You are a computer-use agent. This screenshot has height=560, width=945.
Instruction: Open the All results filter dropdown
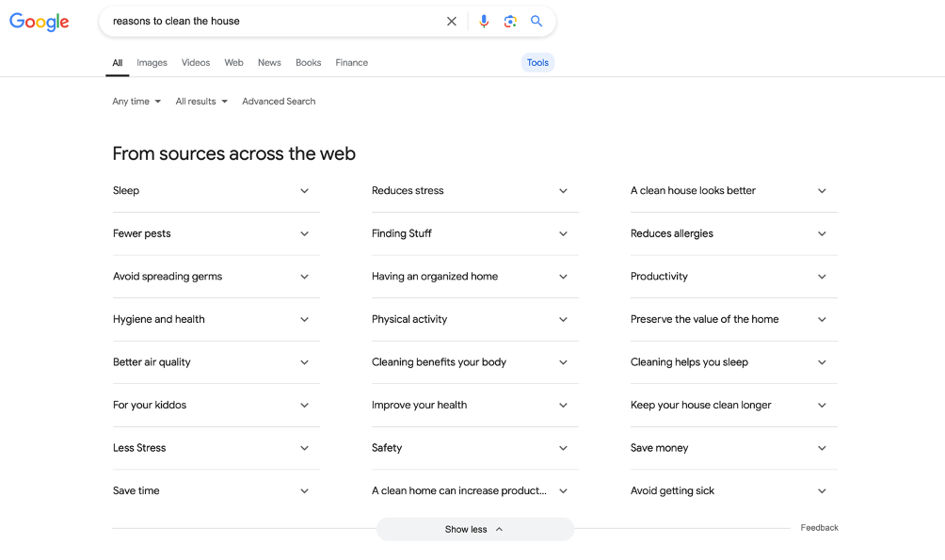[x=201, y=102]
